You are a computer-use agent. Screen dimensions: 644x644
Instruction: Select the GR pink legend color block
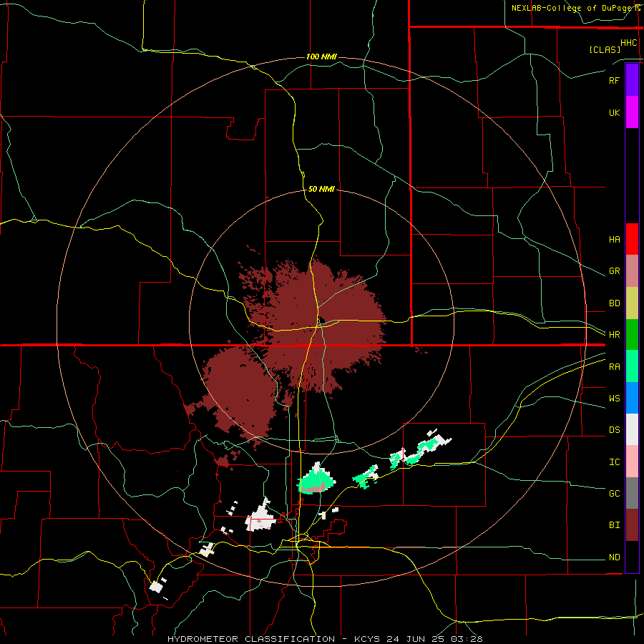click(x=632, y=271)
